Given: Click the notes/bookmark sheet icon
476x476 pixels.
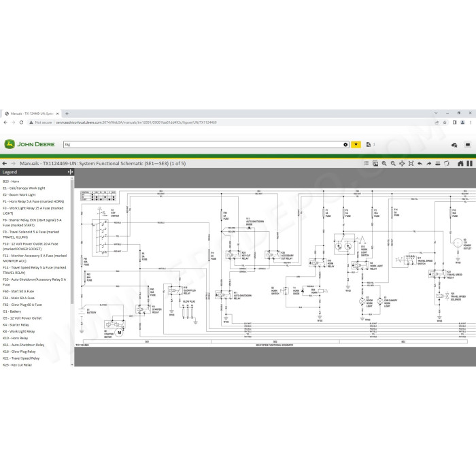Looking at the screenshot, I should (447, 163).
